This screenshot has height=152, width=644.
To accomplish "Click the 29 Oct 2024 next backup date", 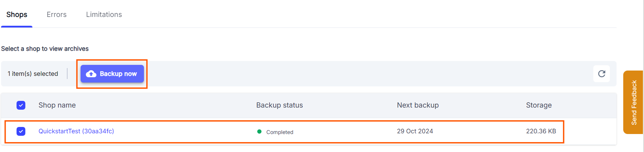I will click(x=415, y=131).
